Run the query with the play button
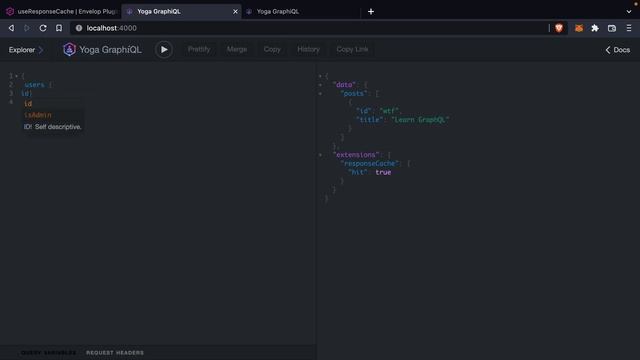640x360 pixels. 164,50
